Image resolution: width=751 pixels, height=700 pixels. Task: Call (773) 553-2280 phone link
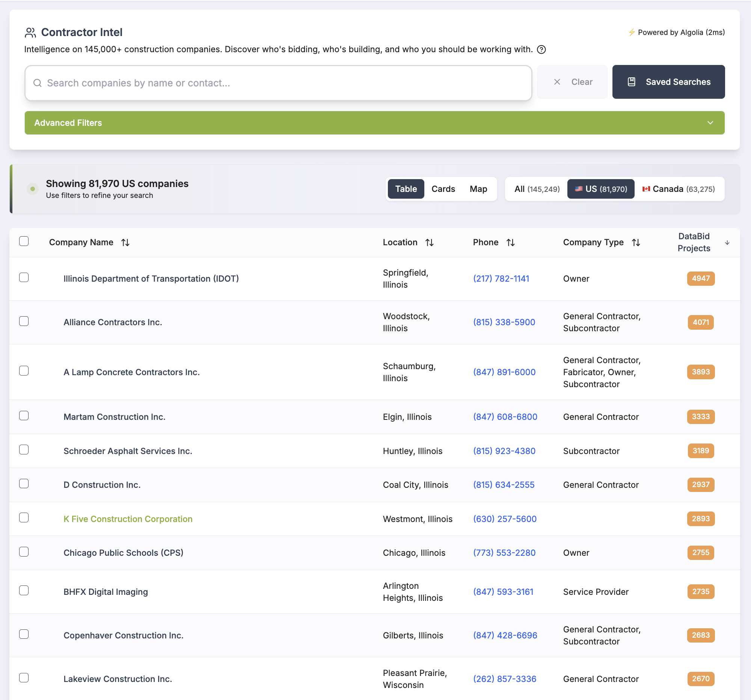point(504,553)
